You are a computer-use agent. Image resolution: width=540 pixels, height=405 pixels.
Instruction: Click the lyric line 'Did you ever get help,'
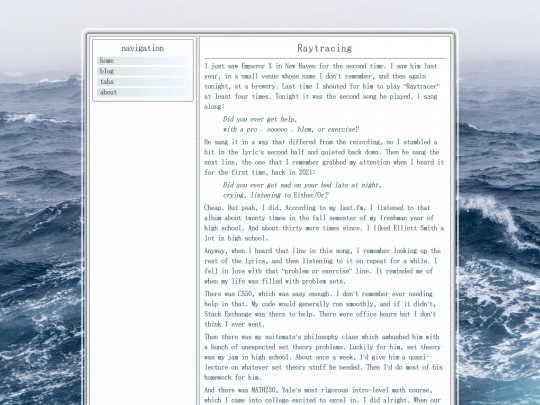[260, 119]
